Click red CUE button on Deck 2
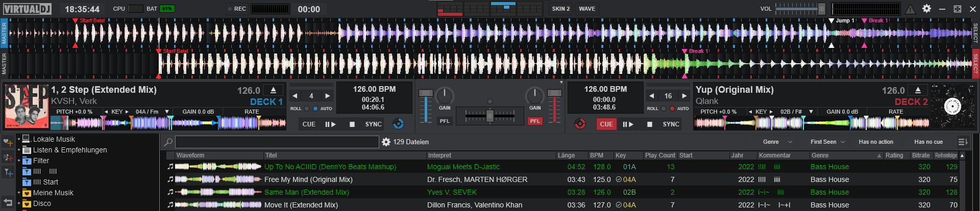 606,124
